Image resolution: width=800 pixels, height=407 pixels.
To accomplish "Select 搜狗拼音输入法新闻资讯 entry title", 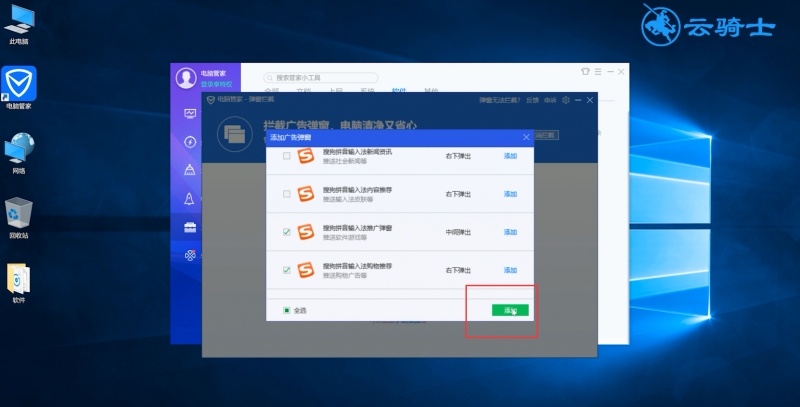I will (x=357, y=152).
